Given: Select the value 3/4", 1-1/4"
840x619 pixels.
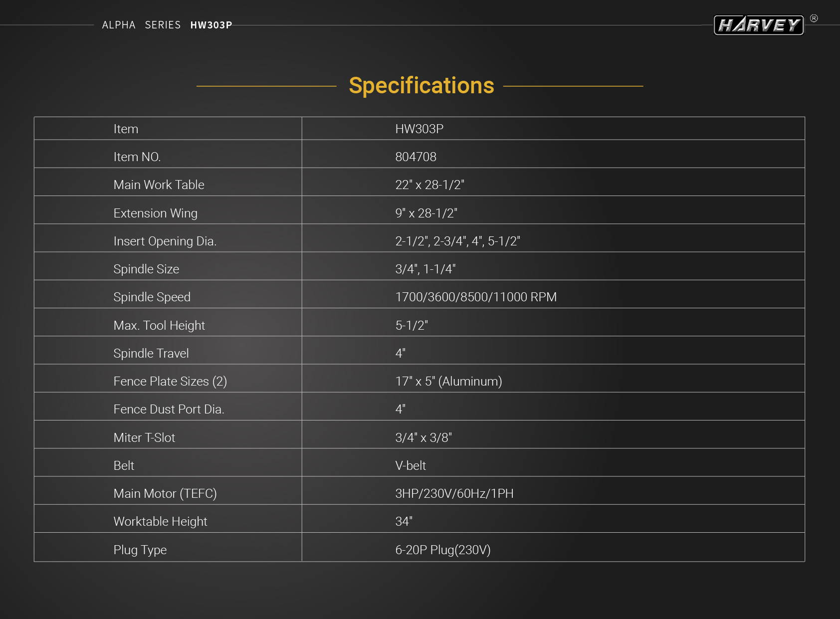Looking at the screenshot, I should tap(425, 269).
